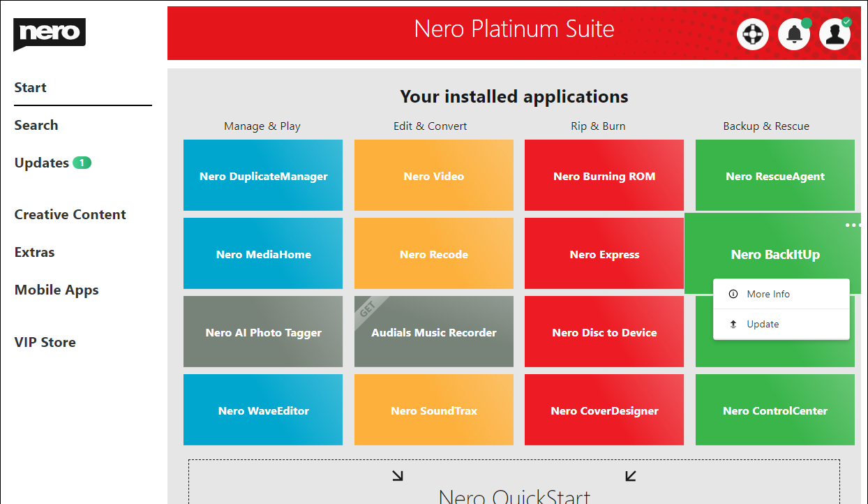Image resolution: width=868 pixels, height=504 pixels.
Task: Click the Backup & Rescue column heading
Action: [766, 126]
